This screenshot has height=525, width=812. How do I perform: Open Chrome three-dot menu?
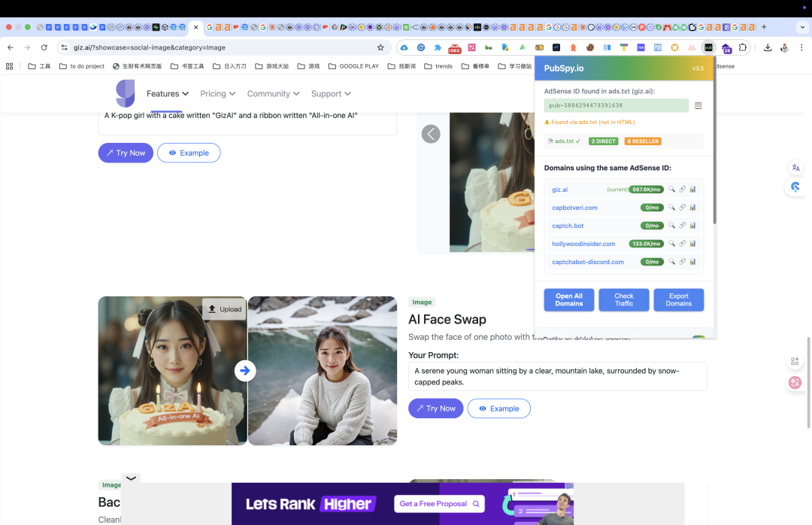pyautogui.click(x=801, y=47)
